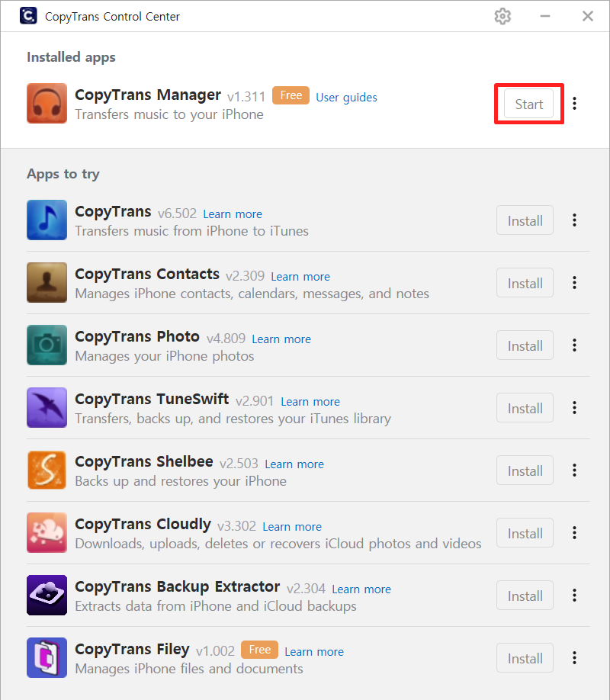The width and height of the screenshot is (610, 700).
Task: Click the CopyTrans Control Center logo icon
Action: (28, 16)
